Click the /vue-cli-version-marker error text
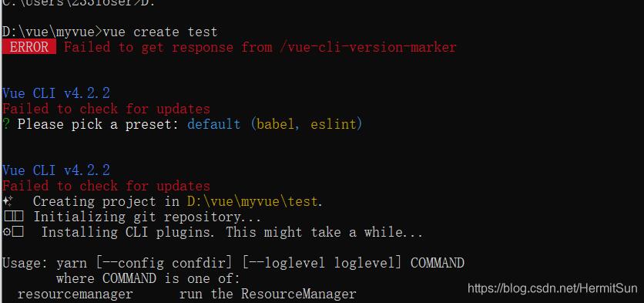 point(367,47)
